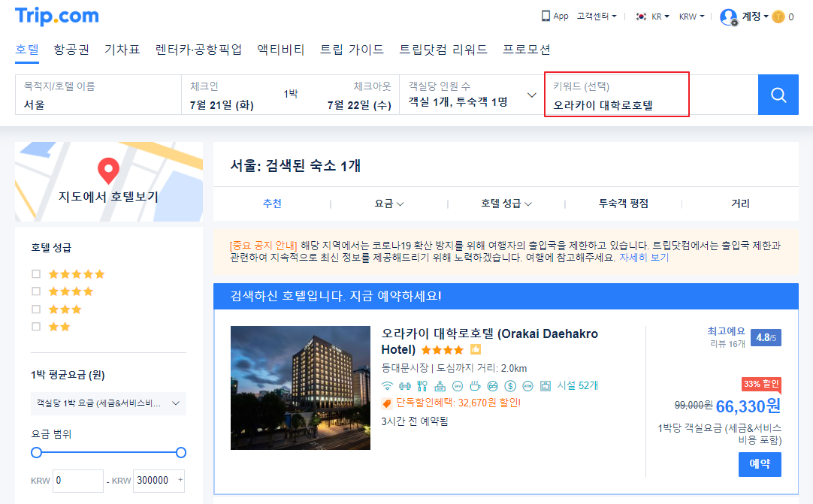Check the three-star rating filter

click(x=36, y=309)
